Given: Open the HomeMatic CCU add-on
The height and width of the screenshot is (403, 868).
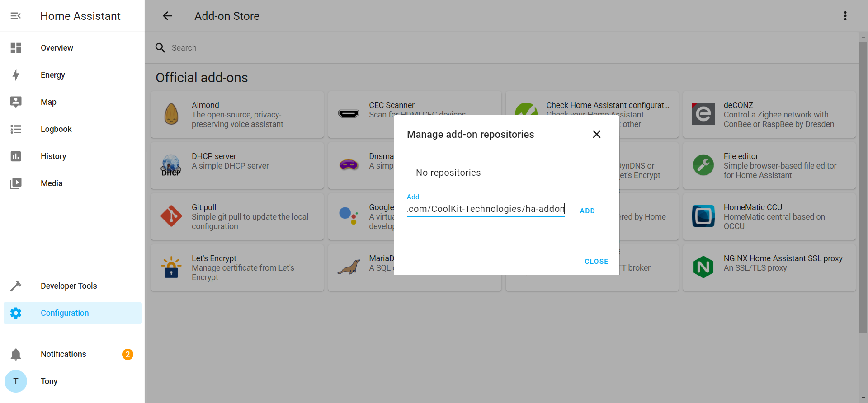Looking at the screenshot, I should 769,217.
